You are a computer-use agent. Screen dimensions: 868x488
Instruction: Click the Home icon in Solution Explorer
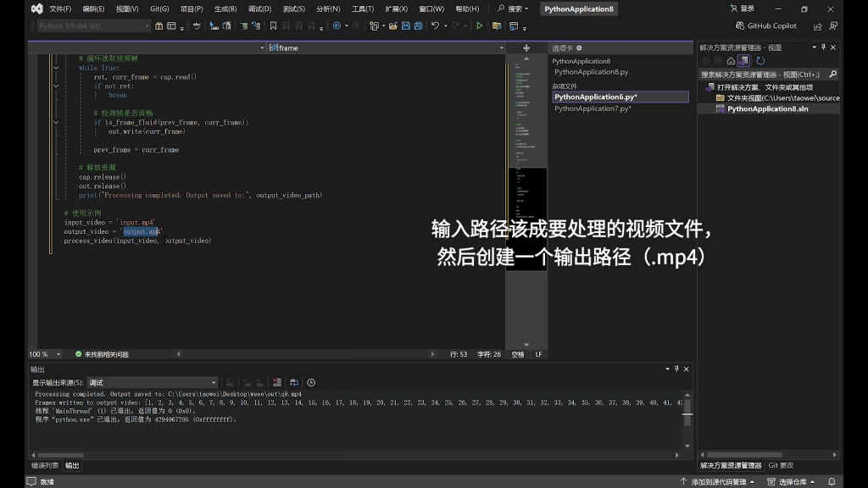click(731, 61)
